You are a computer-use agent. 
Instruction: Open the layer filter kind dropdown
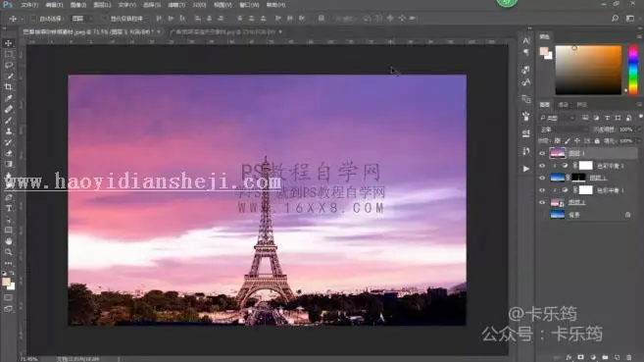(557, 118)
